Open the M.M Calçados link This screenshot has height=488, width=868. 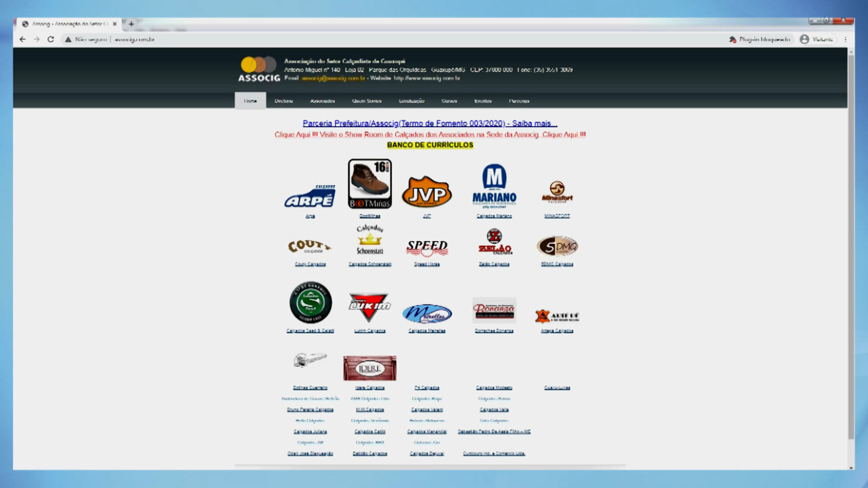tap(370, 409)
